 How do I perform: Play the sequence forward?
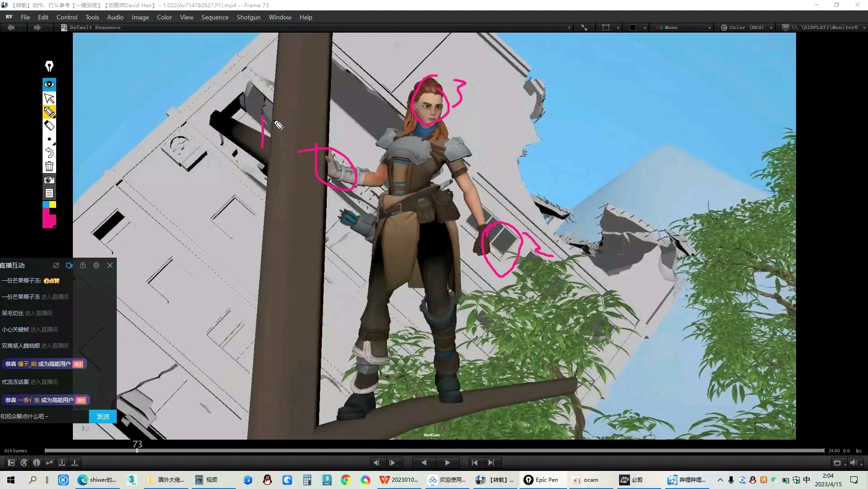point(448,463)
